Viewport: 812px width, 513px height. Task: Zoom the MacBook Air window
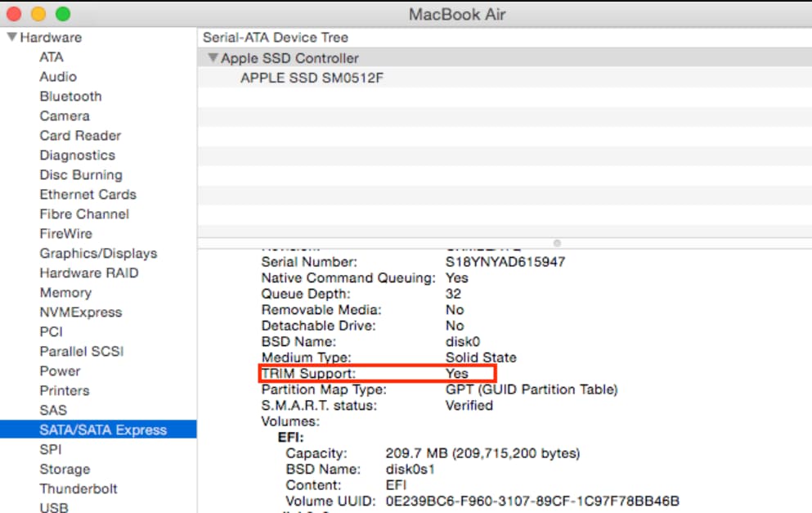pos(63,14)
